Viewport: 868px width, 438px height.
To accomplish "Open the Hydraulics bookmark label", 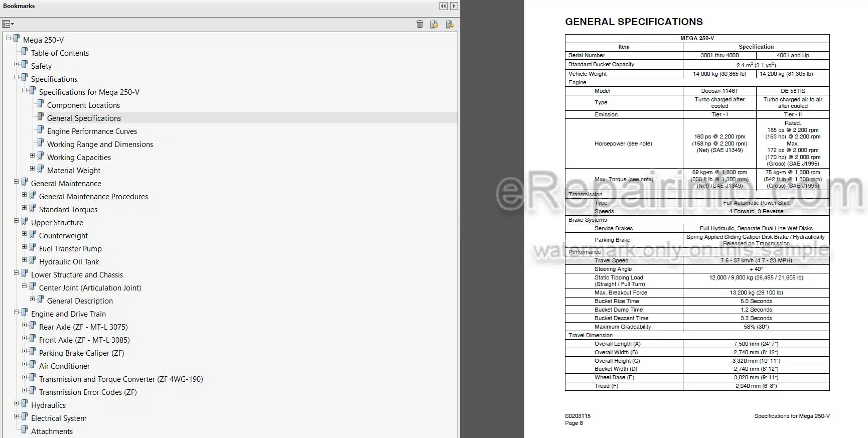I will coord(48,405).
